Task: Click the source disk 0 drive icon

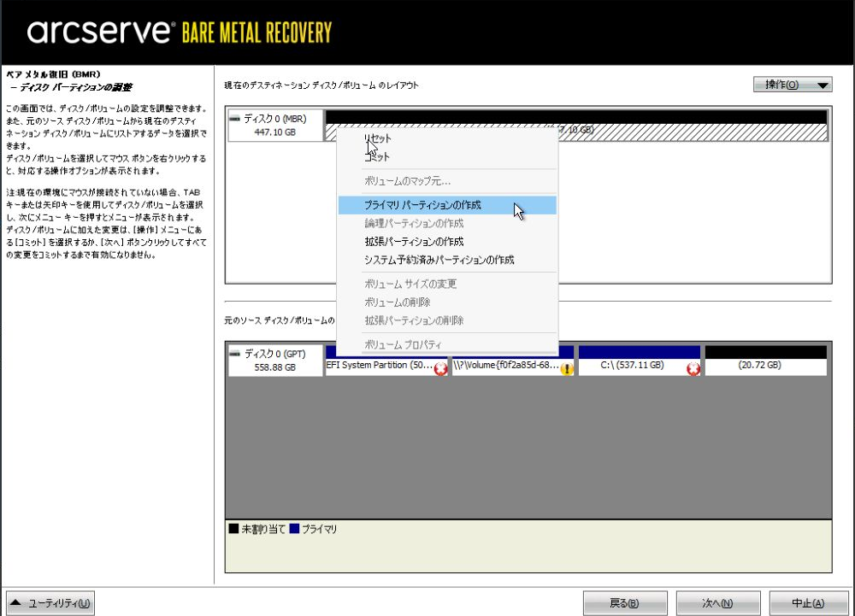Action: (x=234, y=354)
